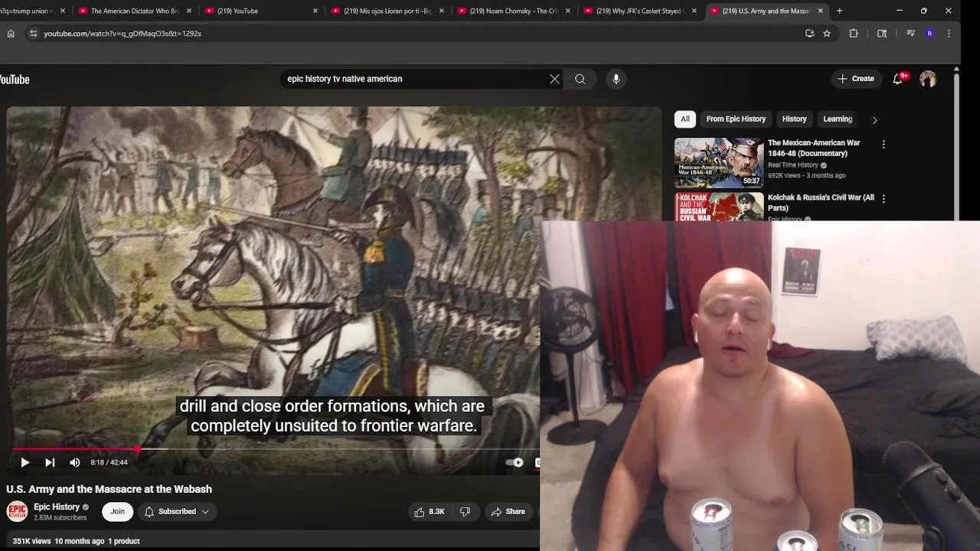
Task: Close the Noam Chomsky tab
Action: pos(567,11)
